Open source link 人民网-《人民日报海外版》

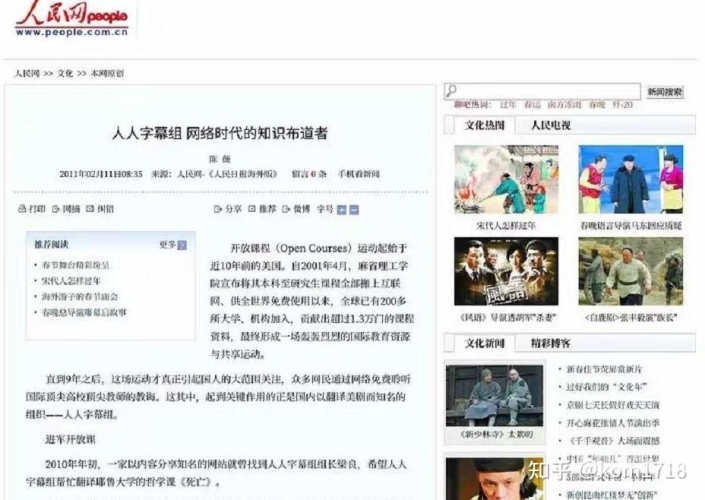point(227,174)
